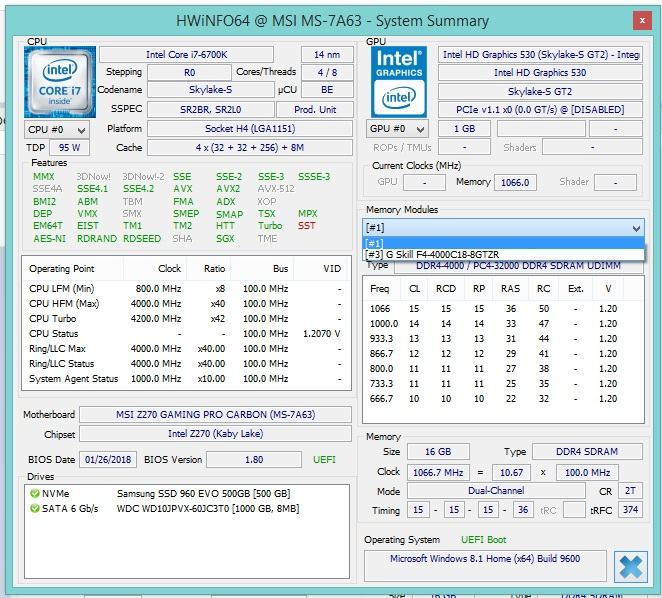Click the Microsoft Windows 8.1 Home operating system field
Viewport: 662px width, 598px height.
click(x=485, y=566)
